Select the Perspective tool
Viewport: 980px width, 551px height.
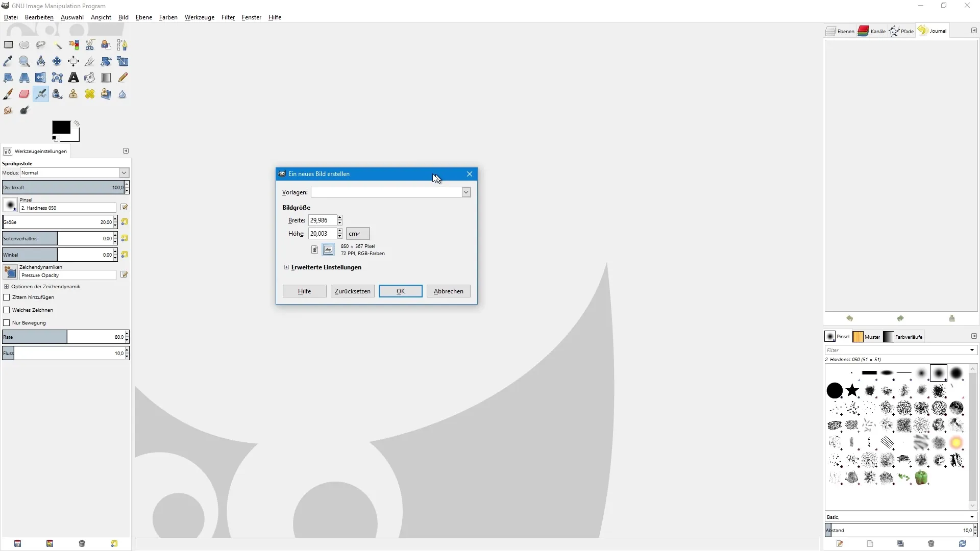tap(24, 78)
